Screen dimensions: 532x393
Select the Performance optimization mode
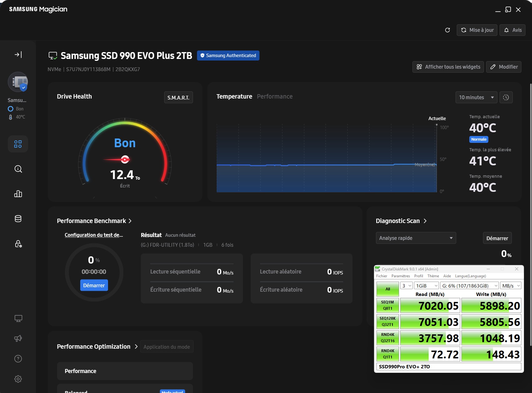coord(125,371)
